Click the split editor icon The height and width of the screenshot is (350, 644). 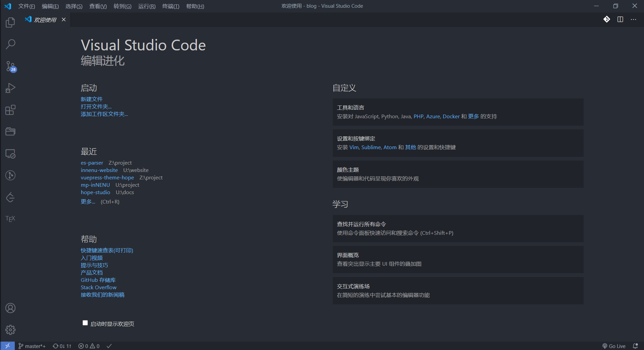(x=620, y=19)
